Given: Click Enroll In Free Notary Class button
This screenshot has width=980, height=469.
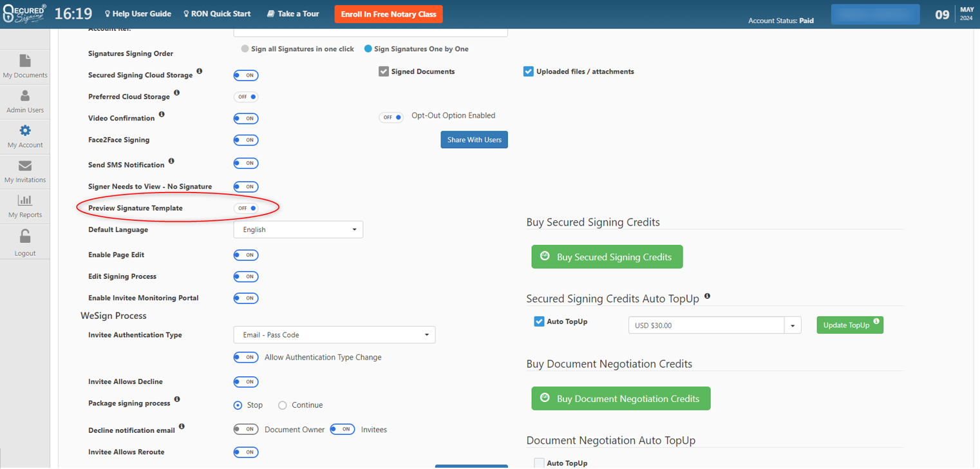Looking at the screenshot, I should [x=388, y=14].
